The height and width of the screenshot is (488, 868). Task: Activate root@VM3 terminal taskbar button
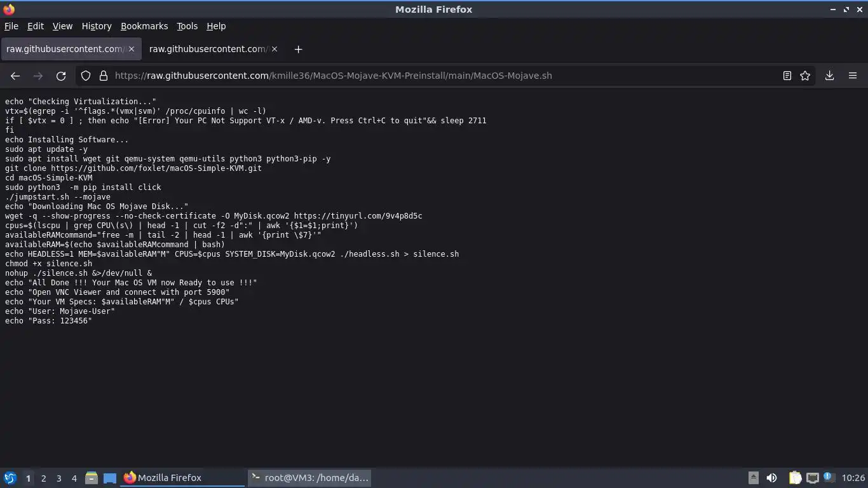point(309,478)
